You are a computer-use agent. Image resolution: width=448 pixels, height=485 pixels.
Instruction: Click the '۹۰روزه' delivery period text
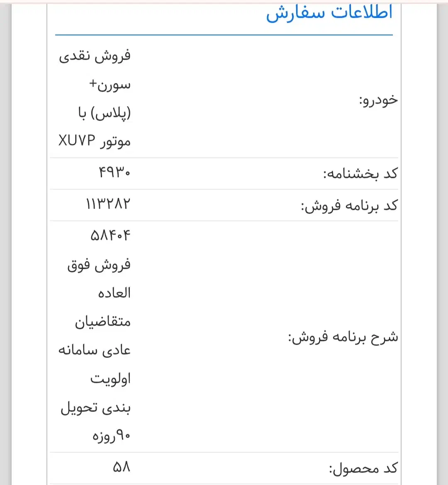(x=111, y=436)
